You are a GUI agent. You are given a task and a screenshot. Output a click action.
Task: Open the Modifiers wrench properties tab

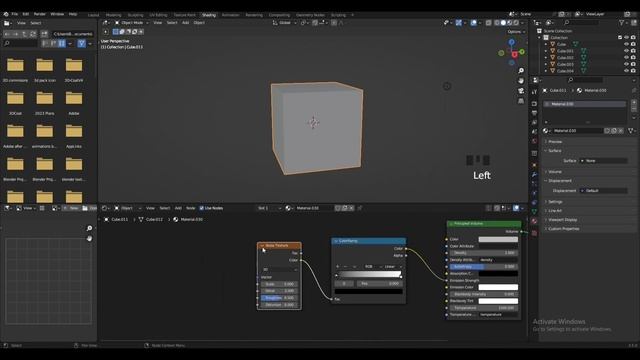point(534,174)
